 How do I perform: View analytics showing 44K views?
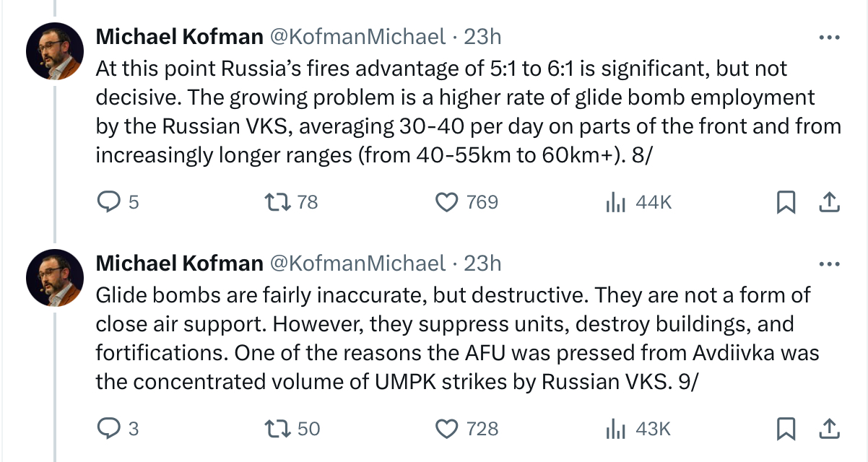click(x=615, y=203)
